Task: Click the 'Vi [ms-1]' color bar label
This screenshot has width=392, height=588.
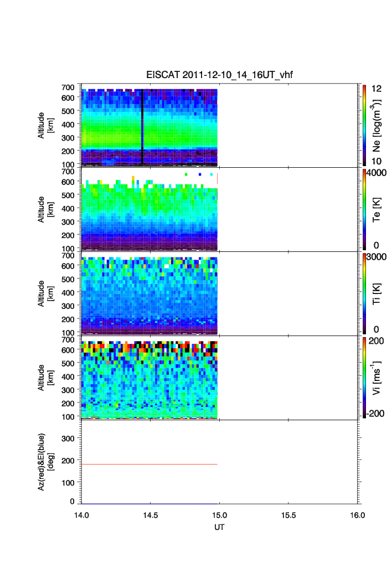Action: coord(376,378)
